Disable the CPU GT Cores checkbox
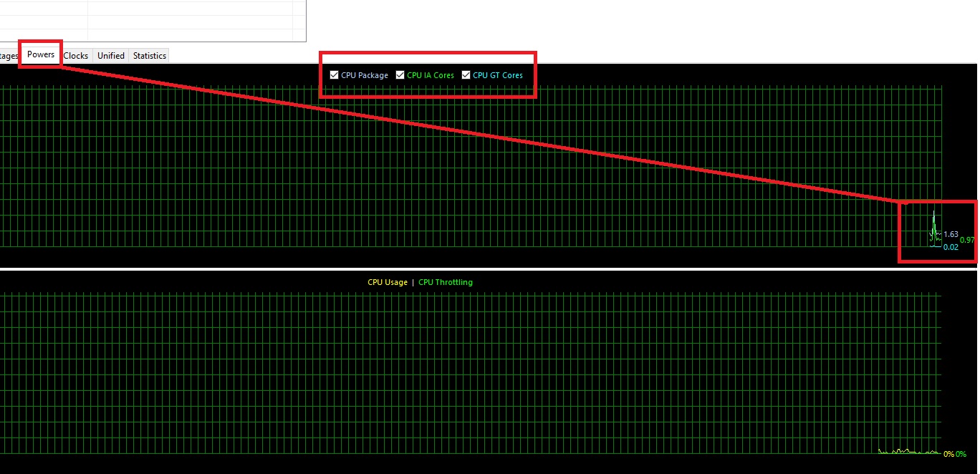 pyautogui.click(x=466, y=75)
